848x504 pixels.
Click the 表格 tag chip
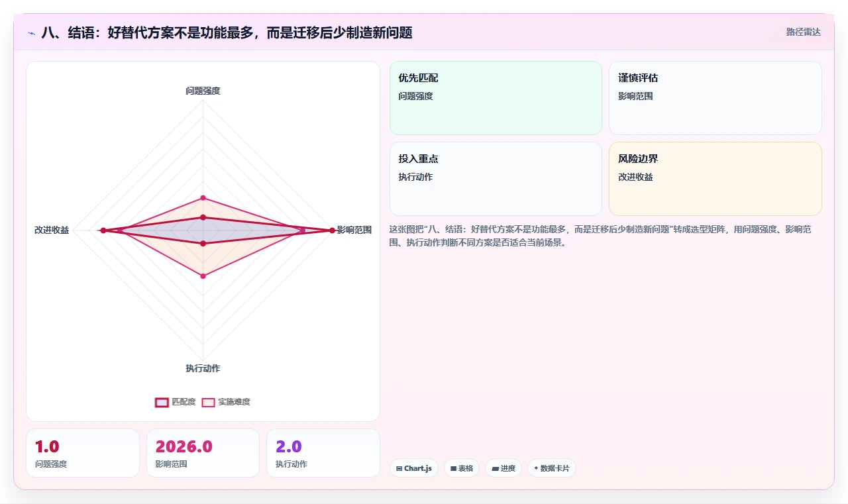tap(462, 468)
